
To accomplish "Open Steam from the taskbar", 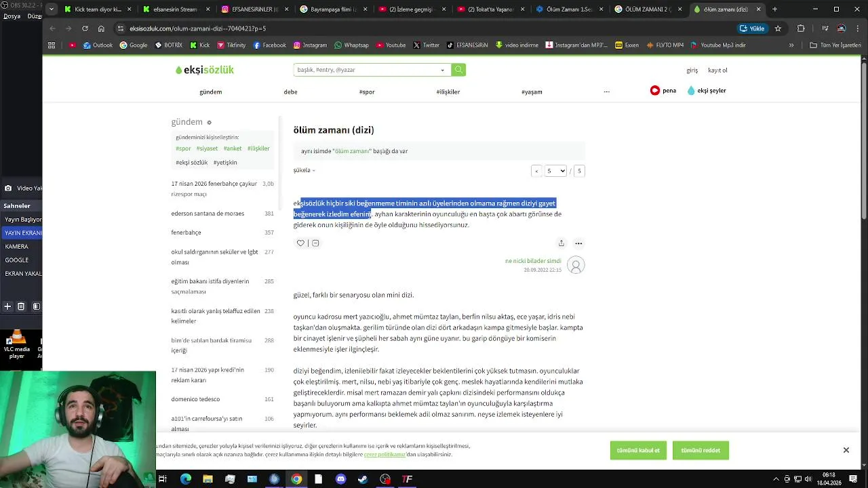I will (363, 479).
